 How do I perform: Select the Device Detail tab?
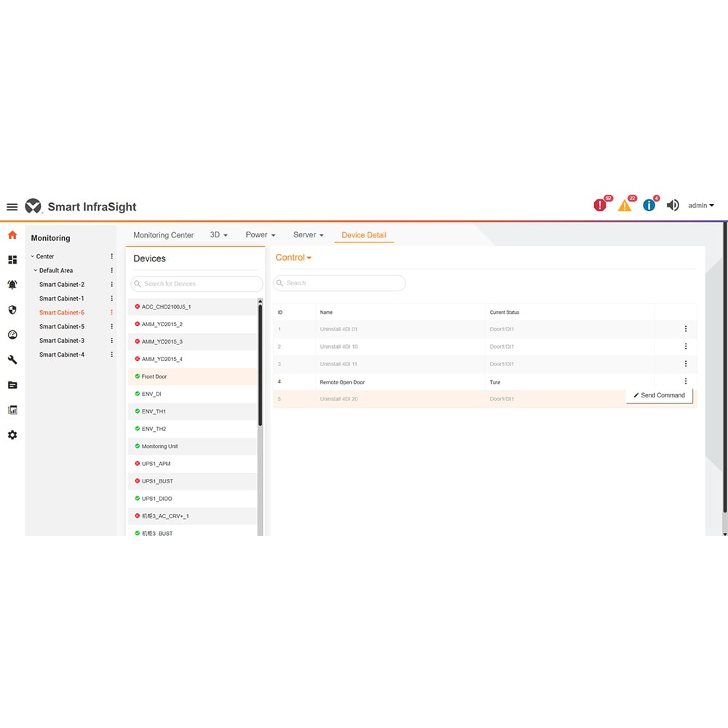(x=364, y=235)
